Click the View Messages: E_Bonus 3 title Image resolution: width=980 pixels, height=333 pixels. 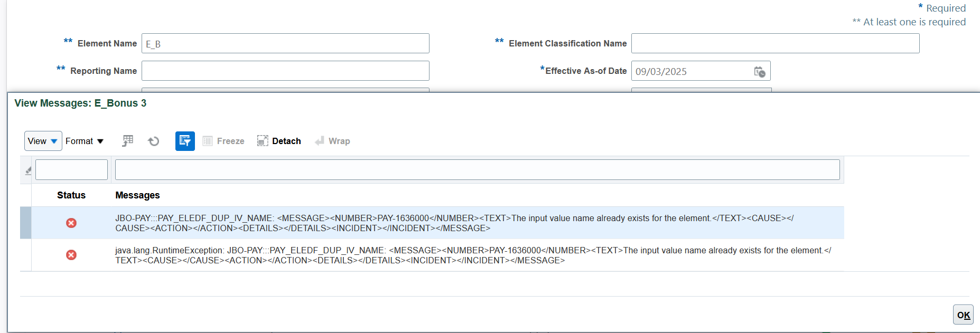point(80,103)
